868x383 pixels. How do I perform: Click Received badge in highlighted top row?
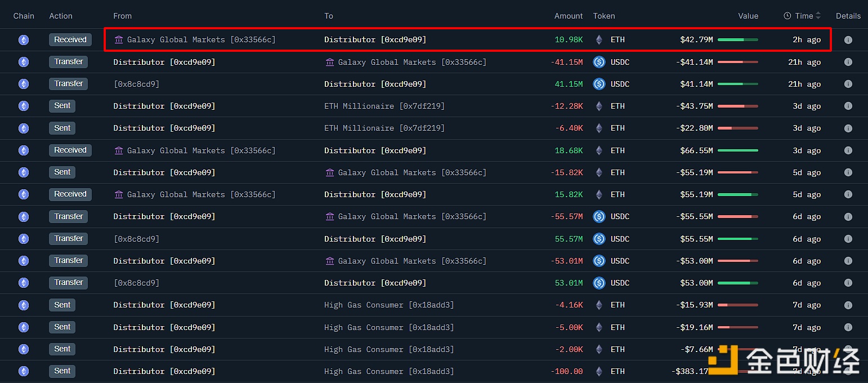click(70, 40)
